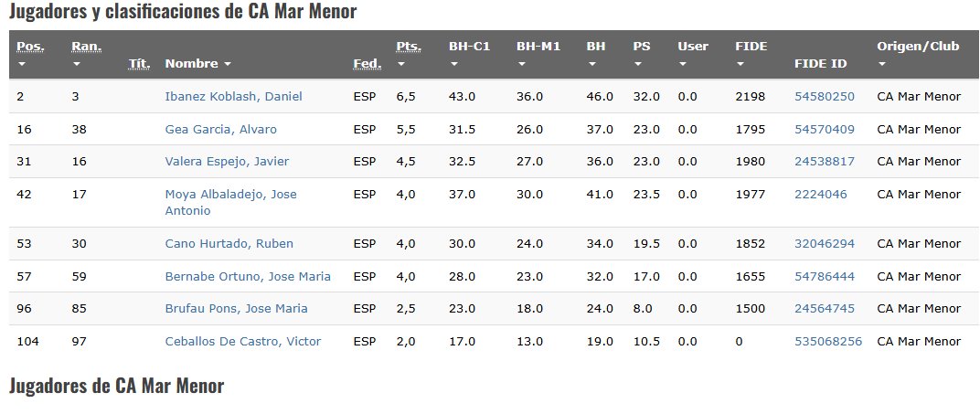
Task: Open player Valera Espejo, Javier
Action: (x=227, y=162)
